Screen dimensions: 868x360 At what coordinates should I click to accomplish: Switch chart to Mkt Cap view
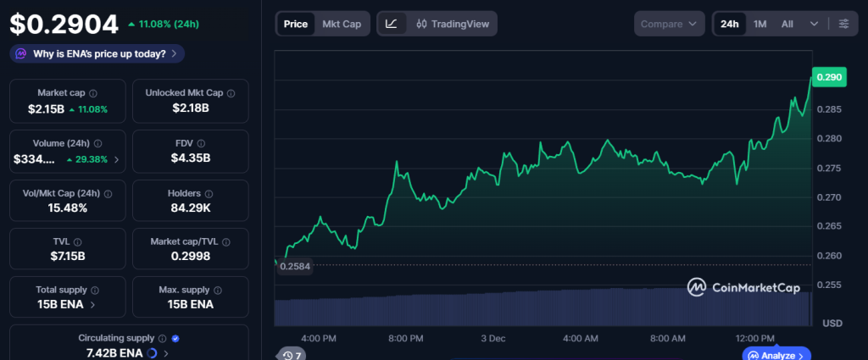point(342,24)
